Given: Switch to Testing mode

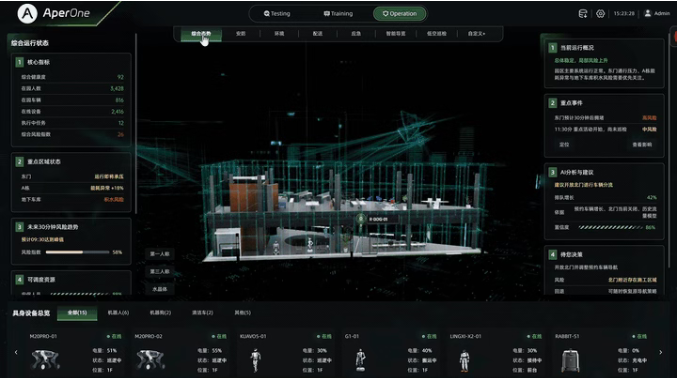Looking at the screenshot, I should click(x=277, y=14).
